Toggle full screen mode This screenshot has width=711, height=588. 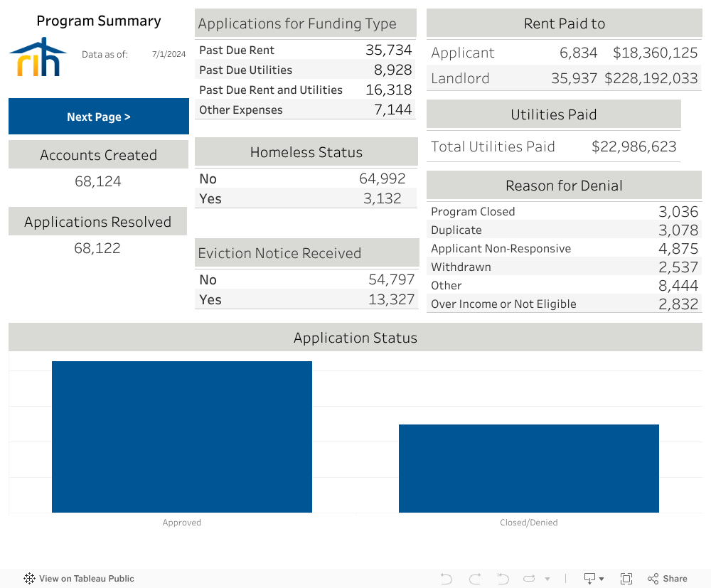626,578
